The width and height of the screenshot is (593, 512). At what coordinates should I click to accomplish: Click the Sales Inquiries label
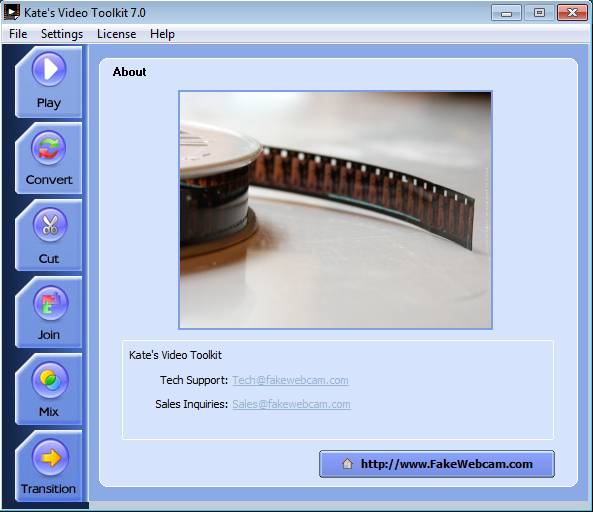tap(191, 404)
